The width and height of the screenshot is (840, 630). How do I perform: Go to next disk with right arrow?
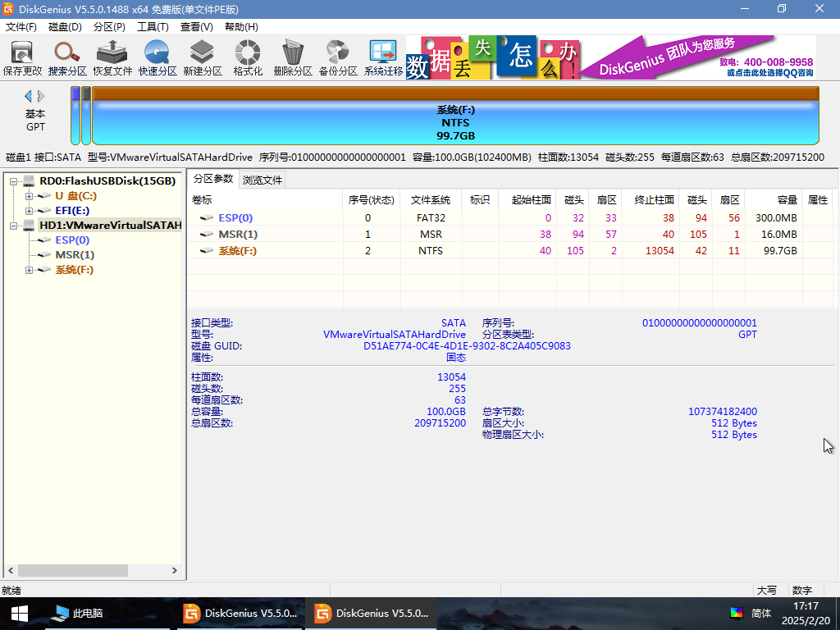41,97
